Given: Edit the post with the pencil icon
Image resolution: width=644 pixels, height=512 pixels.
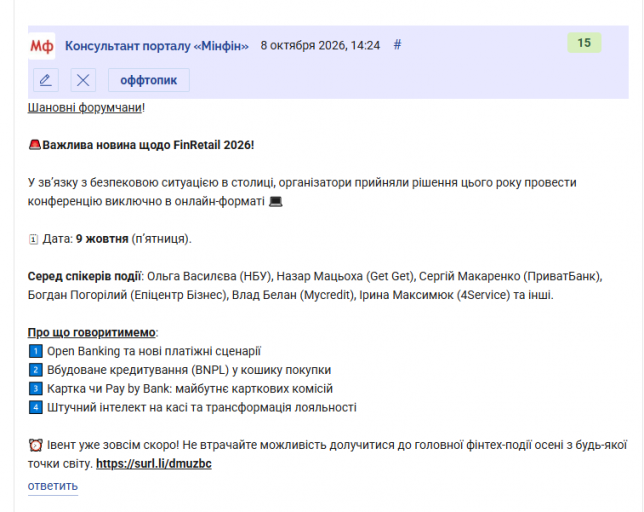Looking at the screenshot, I should 46,80.
